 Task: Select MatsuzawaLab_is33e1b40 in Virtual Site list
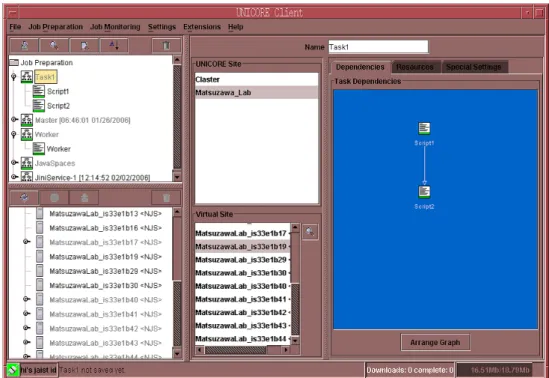coord(243,286)
